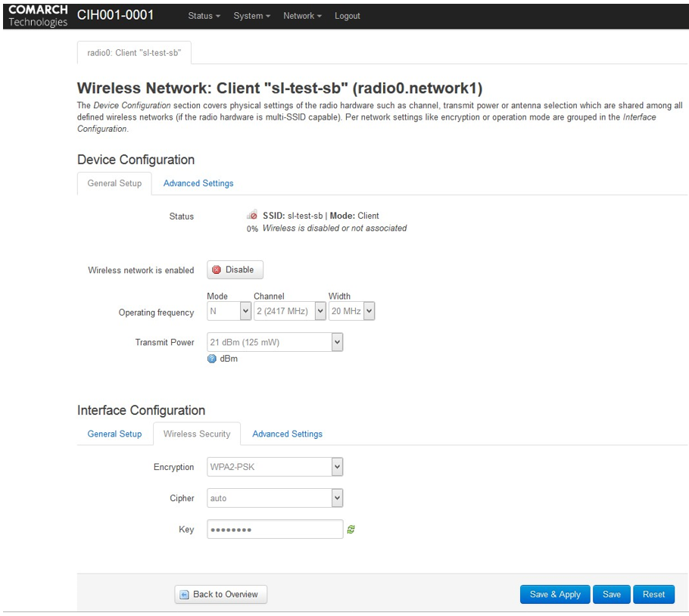Disable the wireless network
Screen dimensions: 689x616
(x=235, y=269)
